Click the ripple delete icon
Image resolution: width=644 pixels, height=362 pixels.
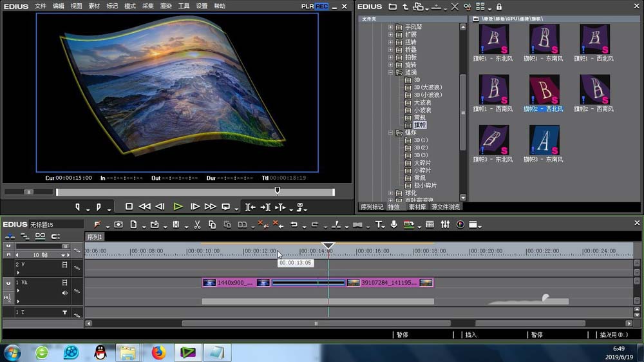tap(278, 224)
